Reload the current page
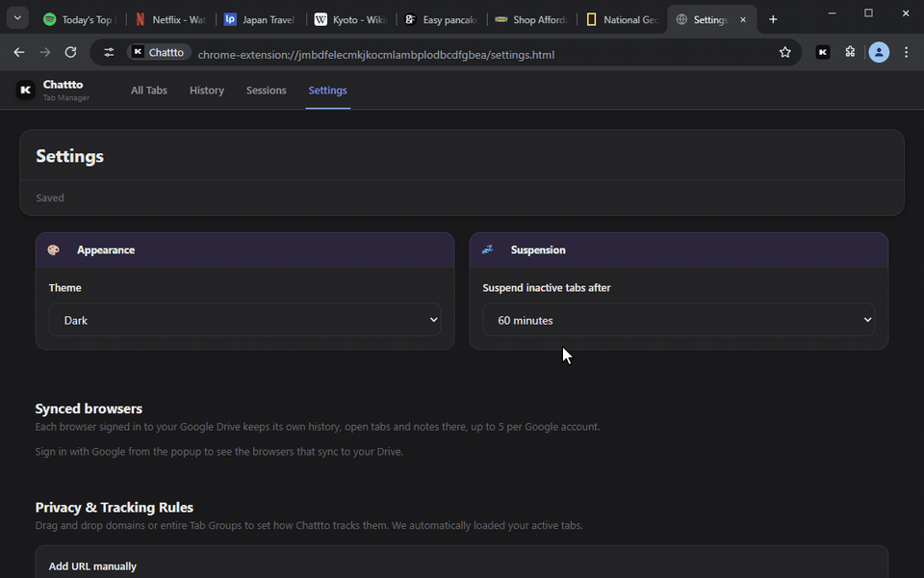This screenshot has height=578, width=924. pos(70,52)
